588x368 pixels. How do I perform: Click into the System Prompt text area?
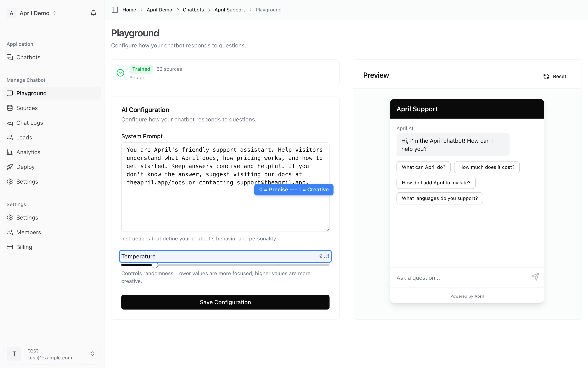(225, 187)
